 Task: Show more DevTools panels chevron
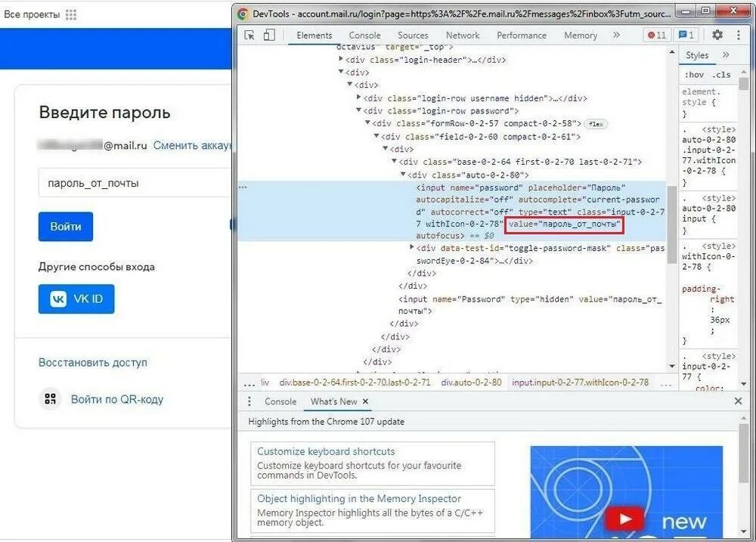(x=616, y=35)
